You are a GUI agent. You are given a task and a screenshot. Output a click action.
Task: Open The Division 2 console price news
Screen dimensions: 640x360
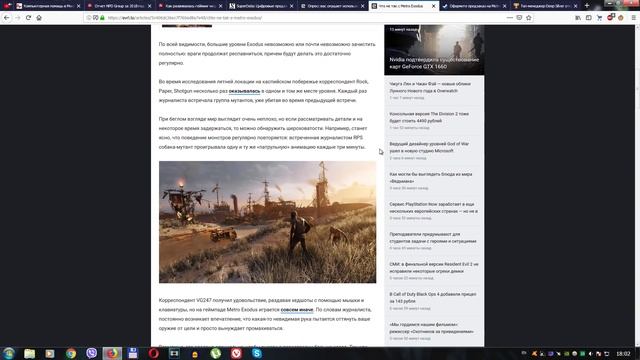coord(434,121)
